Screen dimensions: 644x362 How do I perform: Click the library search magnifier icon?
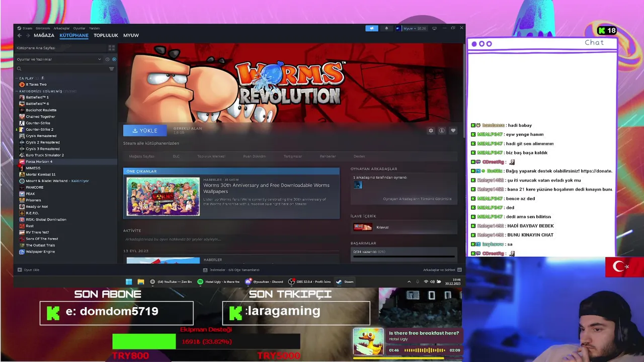19,68
